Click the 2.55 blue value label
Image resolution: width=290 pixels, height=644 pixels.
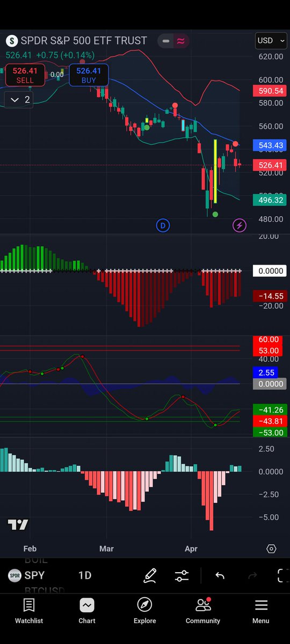(266, 372)
